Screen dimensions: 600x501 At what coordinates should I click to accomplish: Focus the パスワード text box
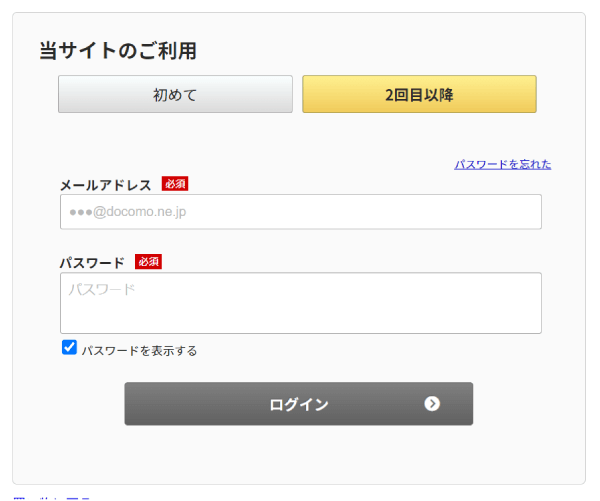coord(300,303)
